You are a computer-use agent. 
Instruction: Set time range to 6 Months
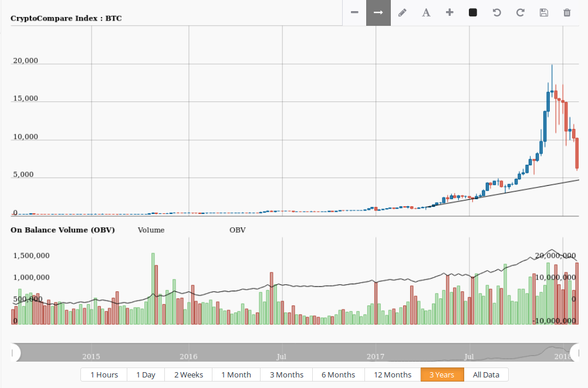click(x=338, y=375)
